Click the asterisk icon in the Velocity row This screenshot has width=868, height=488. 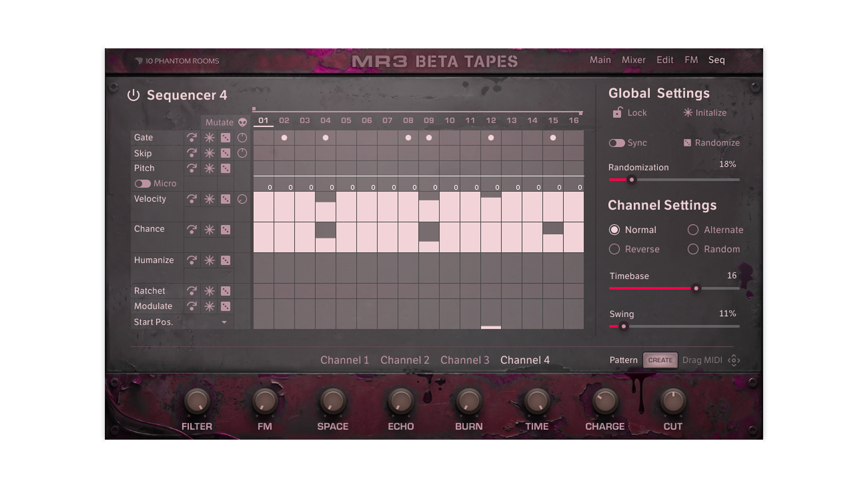pyautogui.click(x=209, y=199)
